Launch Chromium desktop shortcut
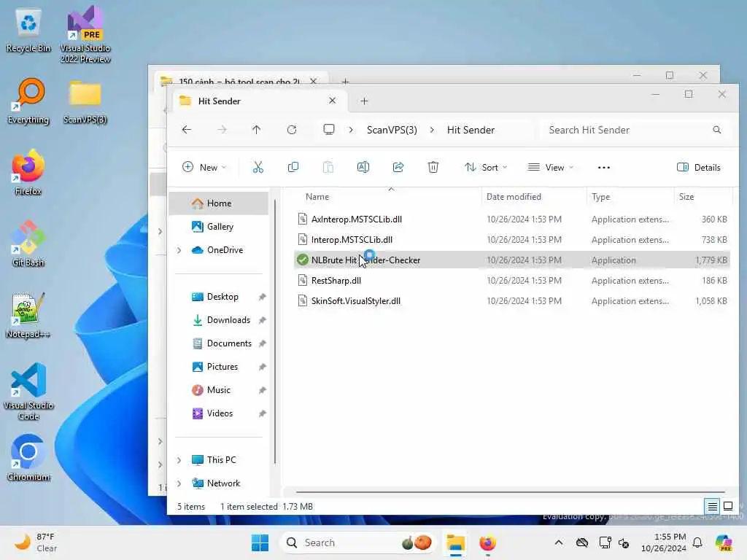This screenshot has width=747, height=560. click(x=28, y=458)
